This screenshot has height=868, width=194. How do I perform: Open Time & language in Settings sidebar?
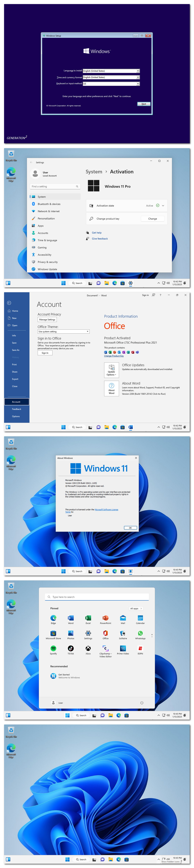click(x=55, y=240)
